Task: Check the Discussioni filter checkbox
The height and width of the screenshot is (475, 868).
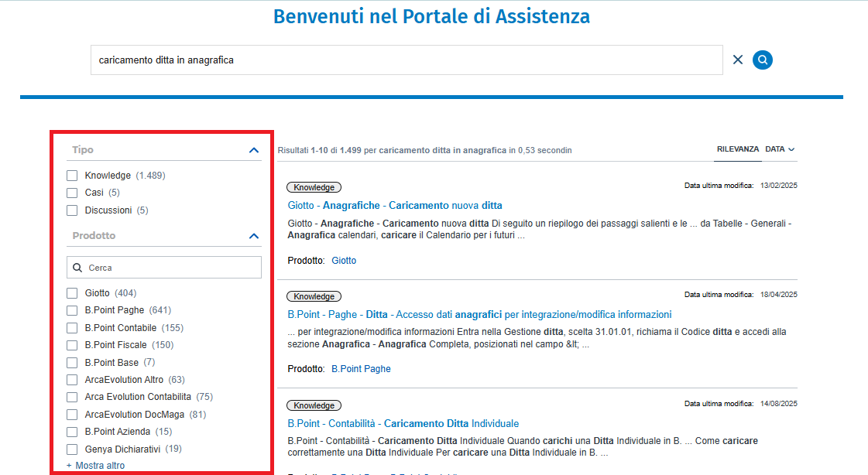Action: point(72,210)
